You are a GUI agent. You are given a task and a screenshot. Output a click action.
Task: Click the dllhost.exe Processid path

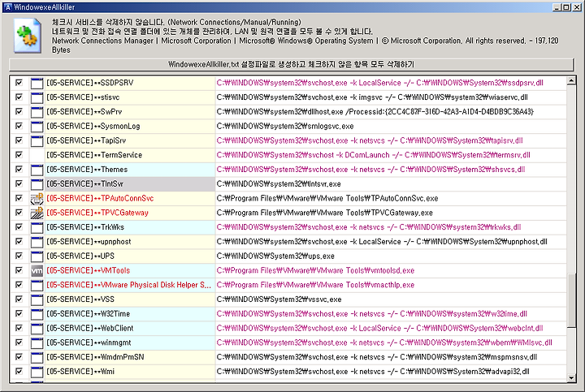[375, 112]
